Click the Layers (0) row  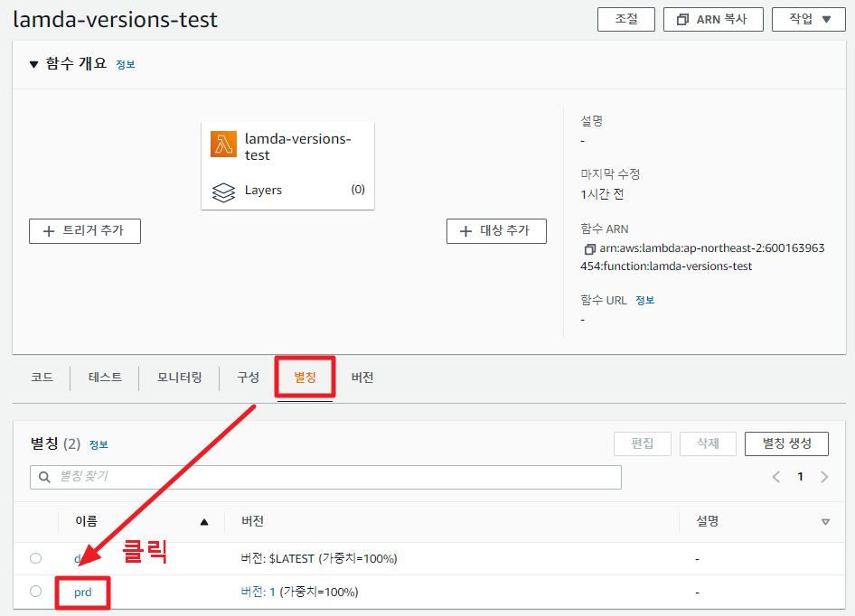pos(288,191)
